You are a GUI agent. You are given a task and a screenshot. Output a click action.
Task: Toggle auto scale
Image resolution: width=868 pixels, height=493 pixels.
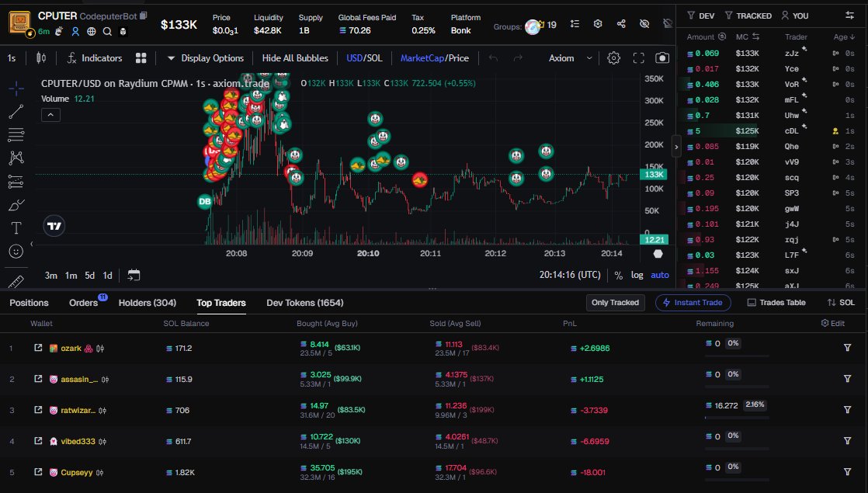(x=660, y=275)
